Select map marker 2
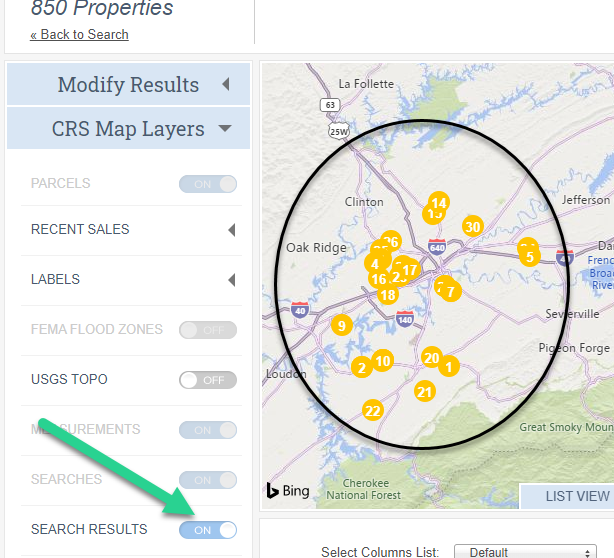This screenshot has height=558, width=614. tap(361, 367)
